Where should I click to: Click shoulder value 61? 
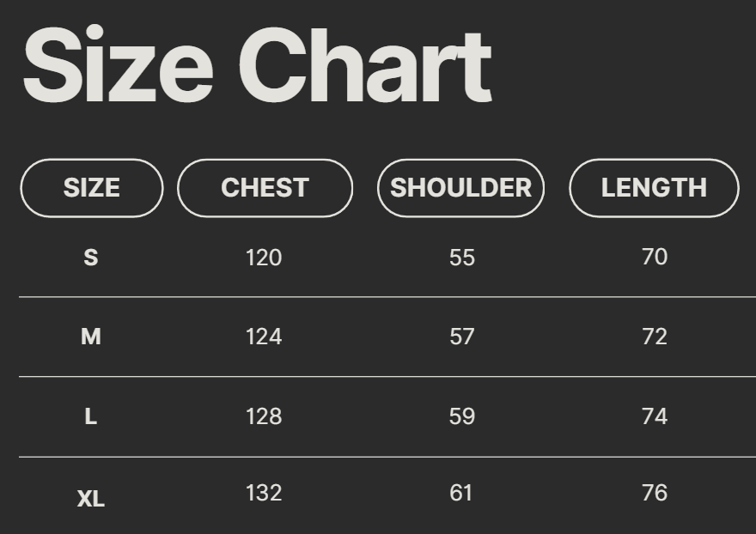pos(462,493)
